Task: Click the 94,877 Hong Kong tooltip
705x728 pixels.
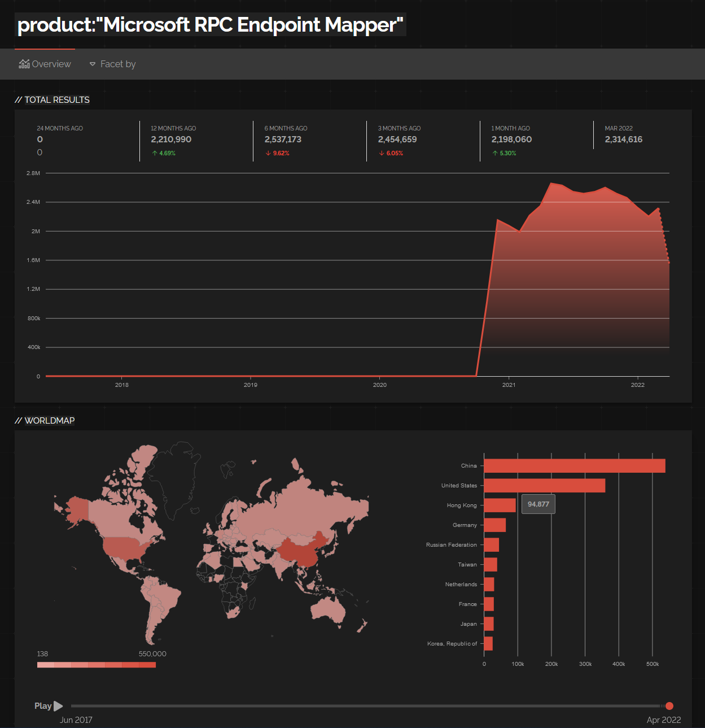Action: click(538, 504)
